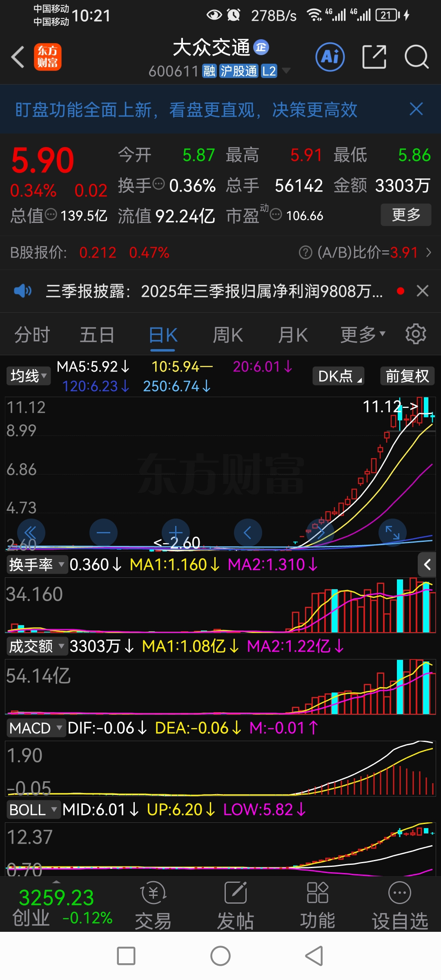
Task: Tap the A/B比价 question mark icon
Action: point(305,252)
